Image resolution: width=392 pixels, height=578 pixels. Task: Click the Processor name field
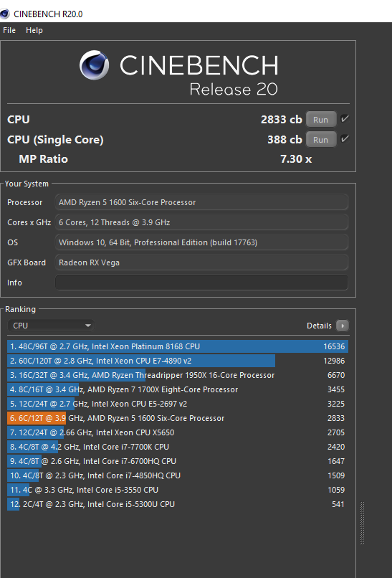(201, 202)
